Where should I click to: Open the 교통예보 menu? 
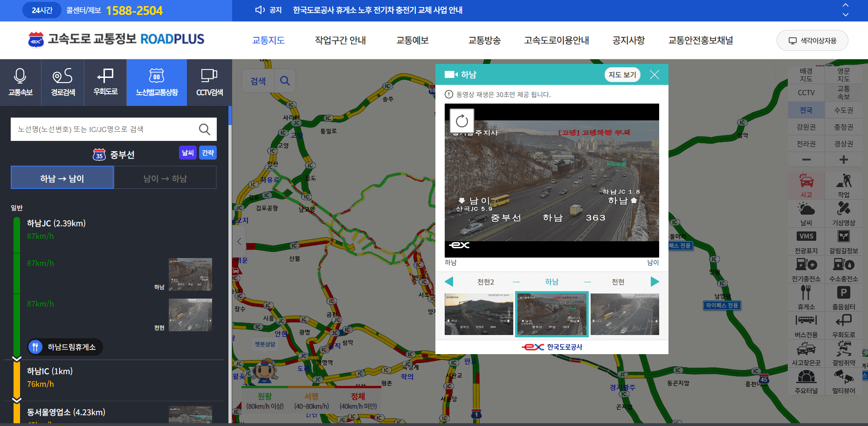pyautogui.click(x=412, y=40)
